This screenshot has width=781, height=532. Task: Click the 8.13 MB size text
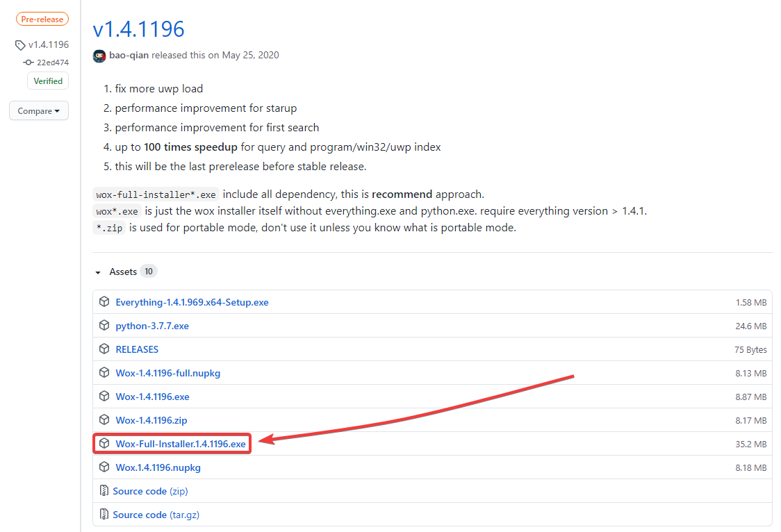[750, 374]
